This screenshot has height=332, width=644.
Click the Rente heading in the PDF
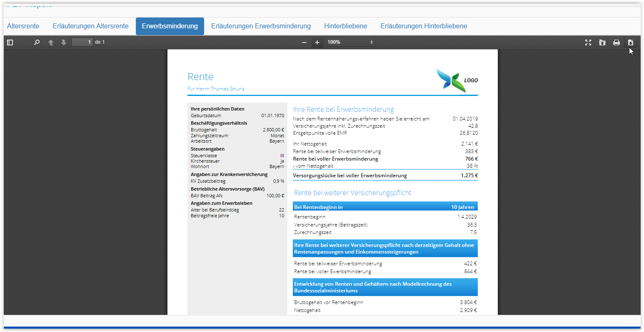[200, 77]
